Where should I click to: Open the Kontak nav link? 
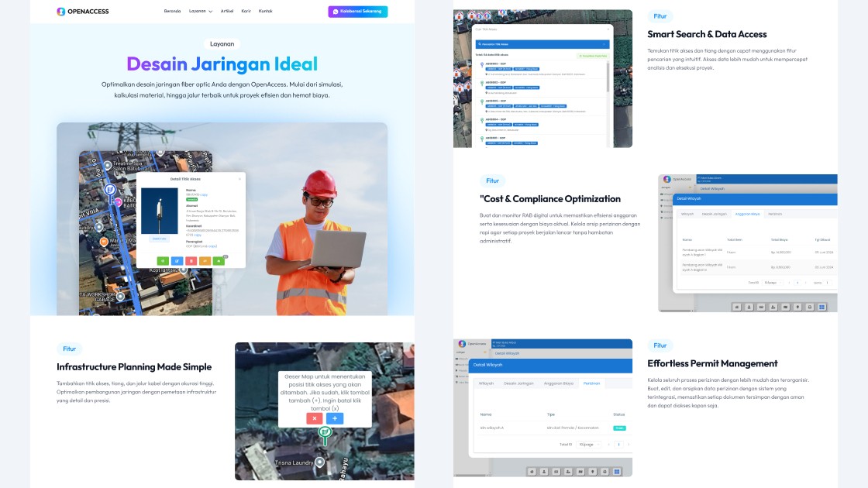tap(265, 11)
